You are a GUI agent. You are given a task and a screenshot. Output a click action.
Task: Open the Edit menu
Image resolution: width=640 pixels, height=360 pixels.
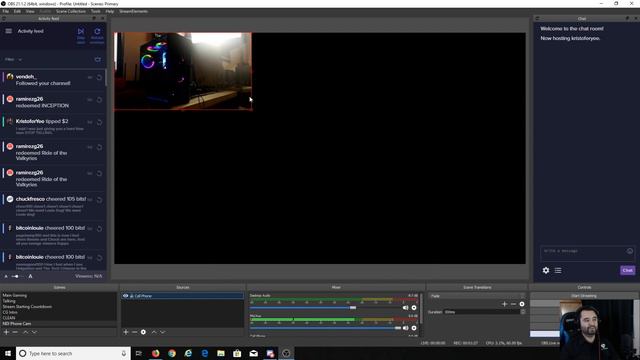(17, 11)
